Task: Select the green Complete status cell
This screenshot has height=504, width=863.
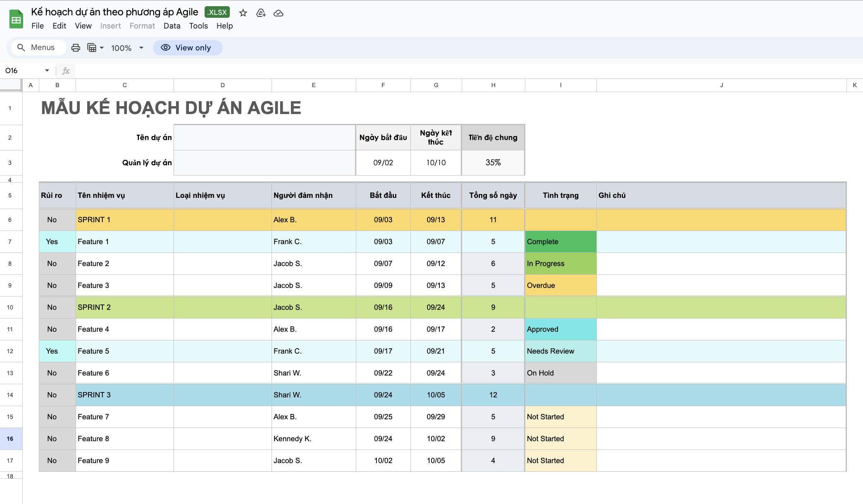Action: click(560, 242)
